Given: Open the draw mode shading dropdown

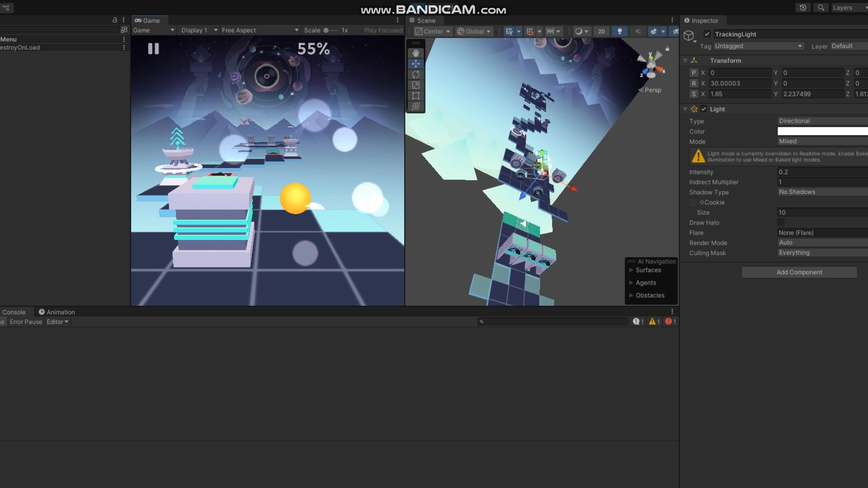Looking at the screenshot, I should click(581, 31).
